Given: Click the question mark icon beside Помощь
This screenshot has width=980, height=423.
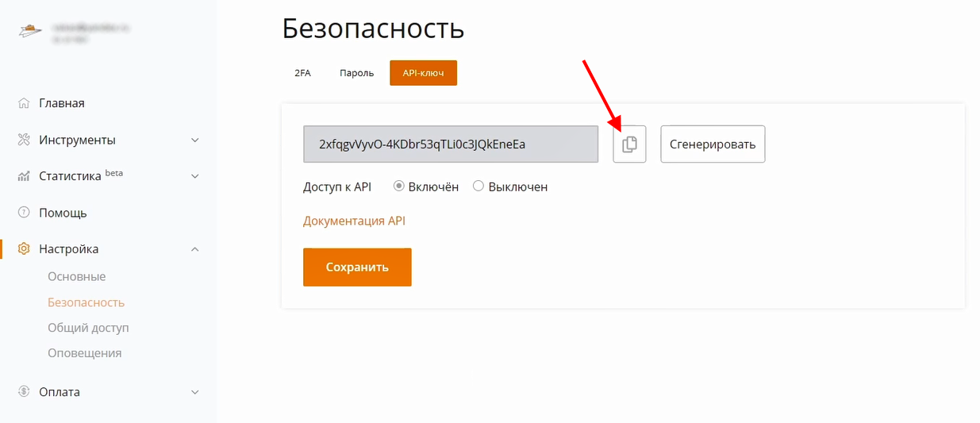Looking at the screenshot, I should (24, 213).
